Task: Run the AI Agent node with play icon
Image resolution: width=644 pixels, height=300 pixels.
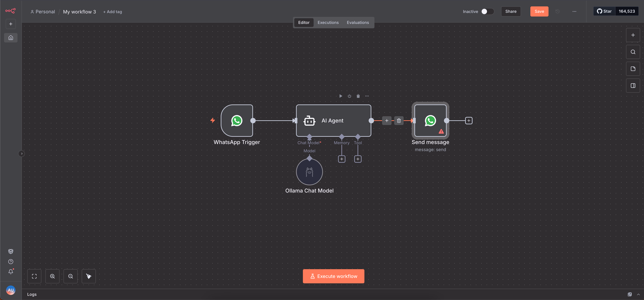Action: coord(341,96)
